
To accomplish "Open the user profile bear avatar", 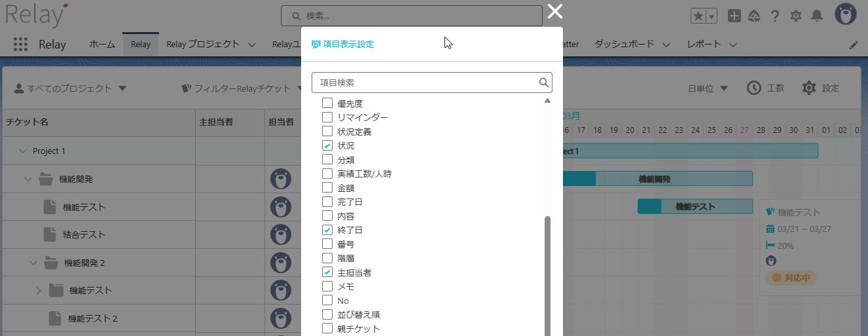I will [x=846, y=14].
